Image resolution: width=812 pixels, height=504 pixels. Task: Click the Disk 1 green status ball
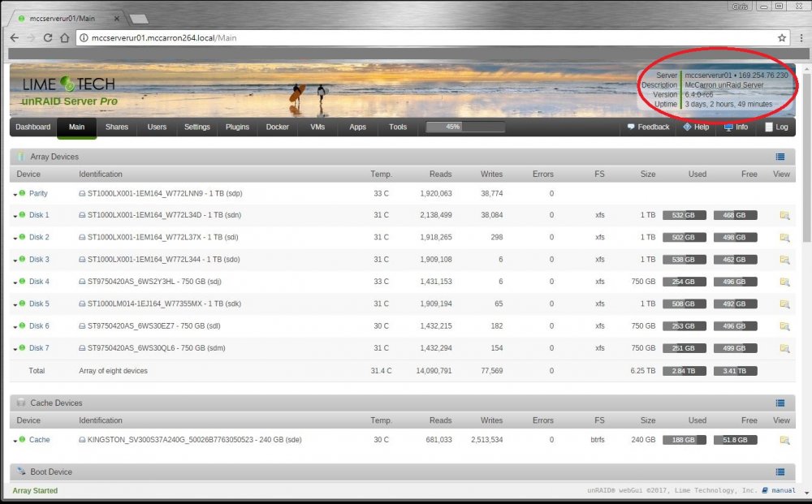pyautogui.click(x=22, y=215)
